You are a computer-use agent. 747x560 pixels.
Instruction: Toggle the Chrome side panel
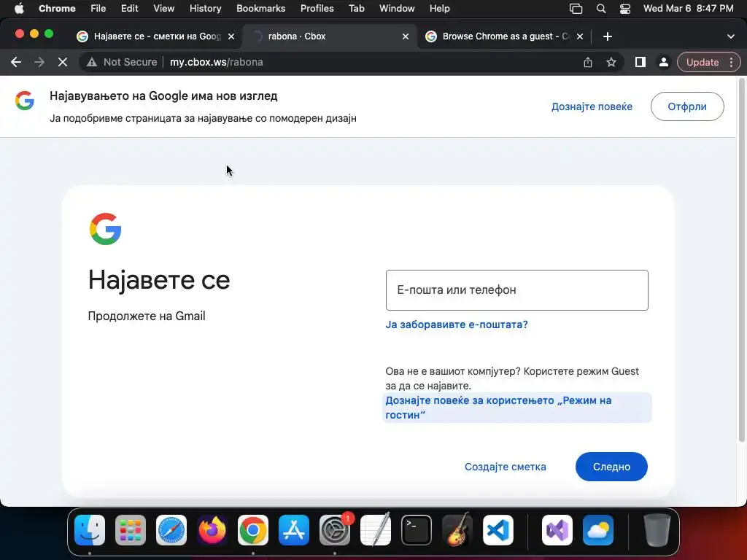pos(640,62)
